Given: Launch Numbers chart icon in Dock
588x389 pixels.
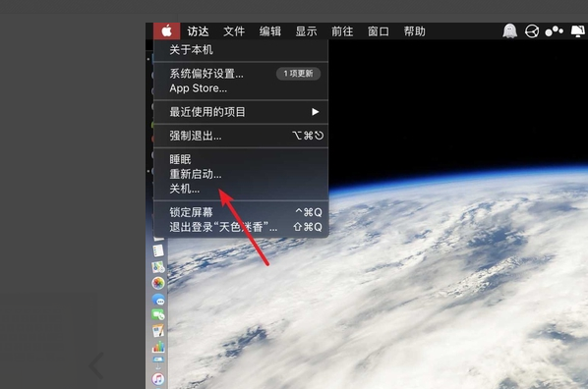Looking at the screenshot, I should pos(158,347).
